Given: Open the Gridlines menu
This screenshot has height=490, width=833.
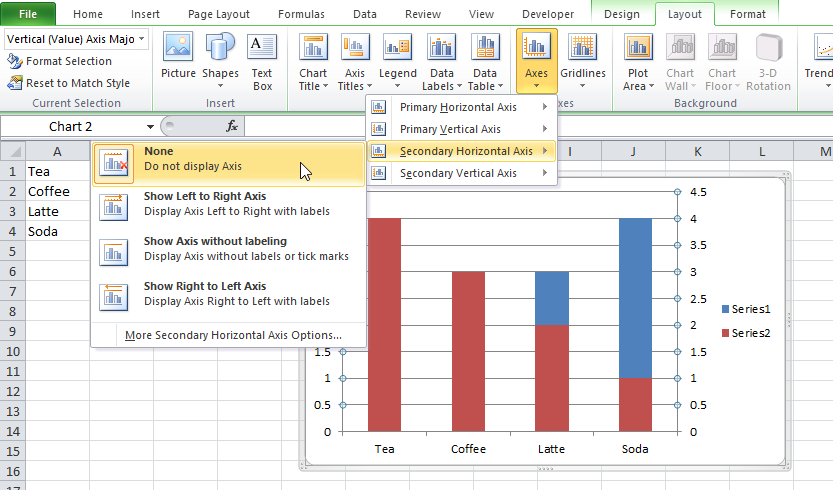Looking at the screenshot, I should coord(582,58).
